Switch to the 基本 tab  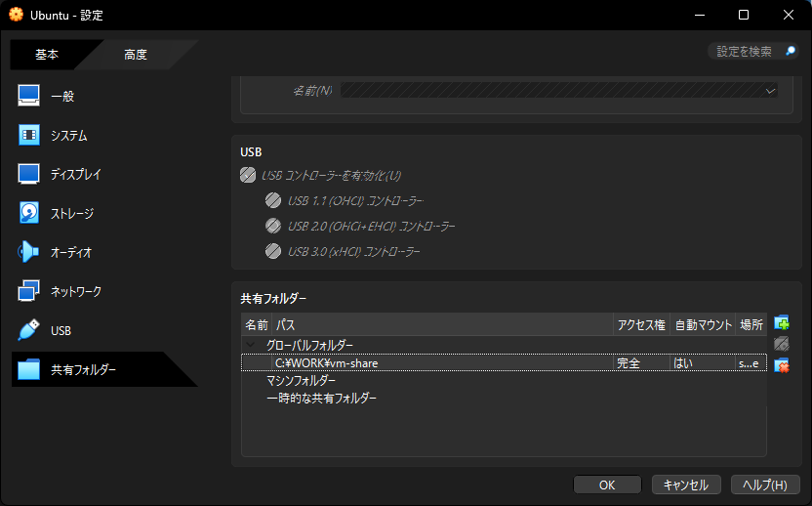[x=47, y=55]
